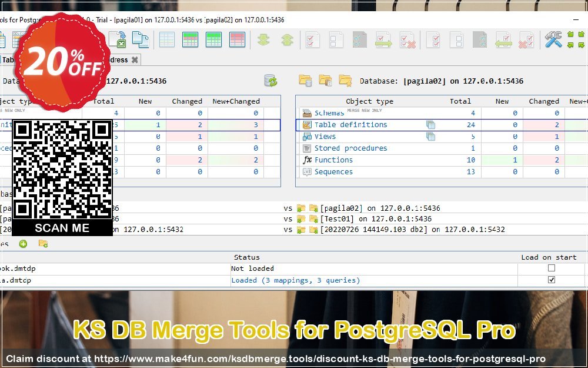Minimize the application window
Screen dimensions: 588x368
tap(576, 19)
